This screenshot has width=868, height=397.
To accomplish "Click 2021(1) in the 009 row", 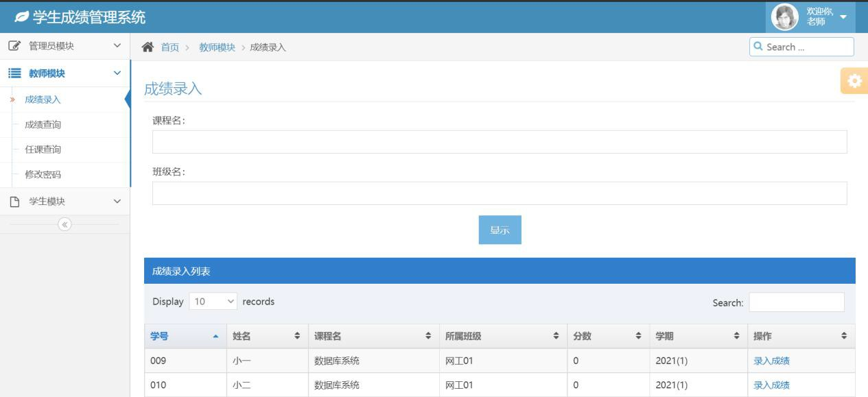I will click(x=671, y=361).
